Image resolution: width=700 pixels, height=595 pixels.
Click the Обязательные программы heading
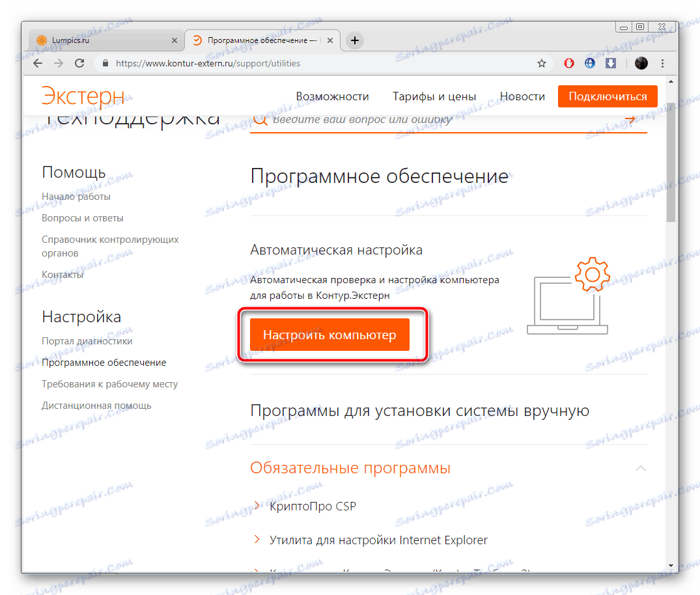pyautogui.click(x=350, y=468)
